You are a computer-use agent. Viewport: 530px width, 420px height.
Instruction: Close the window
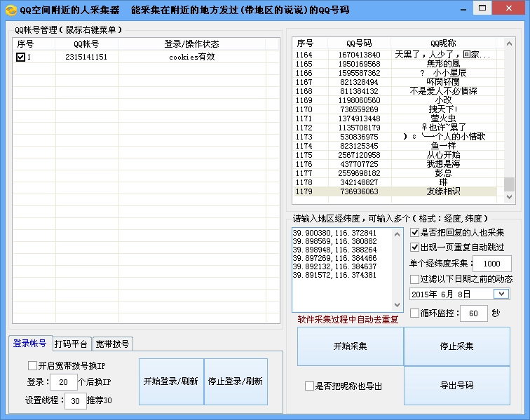coord(509,8)
